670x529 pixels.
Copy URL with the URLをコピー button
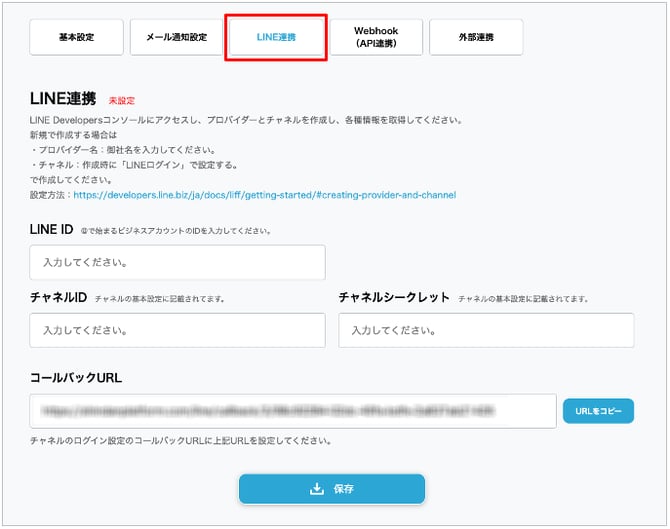pyautogui.click(x=598, y=411)
